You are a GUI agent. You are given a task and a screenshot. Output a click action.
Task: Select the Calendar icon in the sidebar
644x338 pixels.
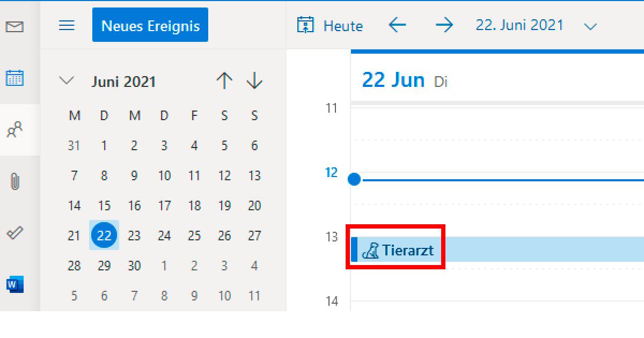[x=15, y=77]
